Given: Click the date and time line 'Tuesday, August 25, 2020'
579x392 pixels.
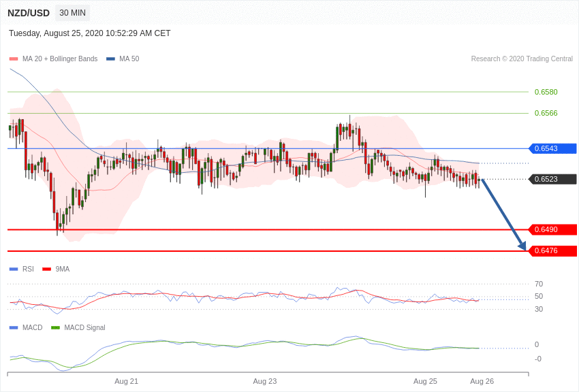Looking at the screenshot, I should pyautogui.click(x=90, y=33).
